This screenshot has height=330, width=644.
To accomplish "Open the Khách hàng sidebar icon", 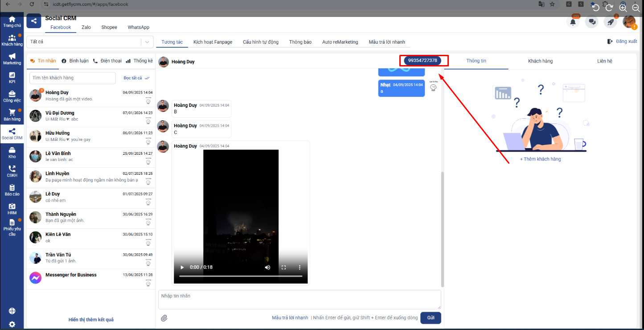I will click(x=12, y=40).
